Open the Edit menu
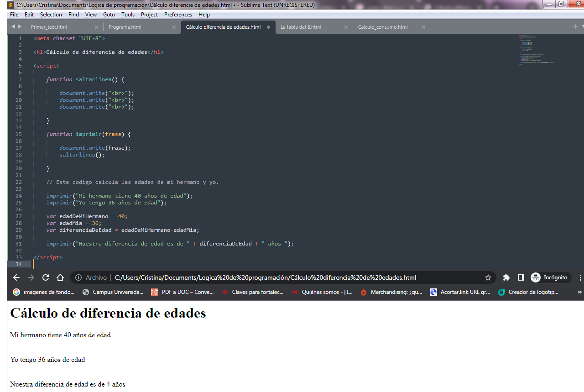The width and height of the screenshot is (584, 392). point(29,15)
